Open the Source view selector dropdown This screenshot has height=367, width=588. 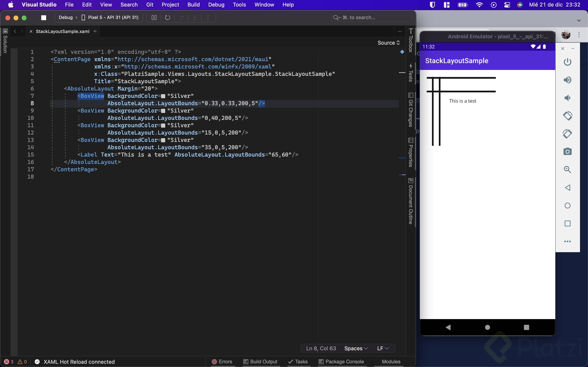(388, 43)
